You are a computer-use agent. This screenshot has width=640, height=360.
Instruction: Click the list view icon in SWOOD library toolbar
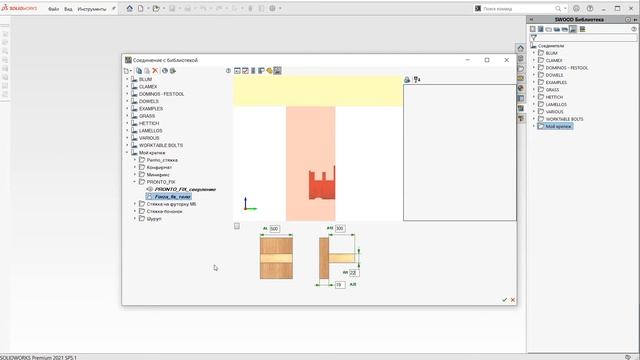(582, 29)
